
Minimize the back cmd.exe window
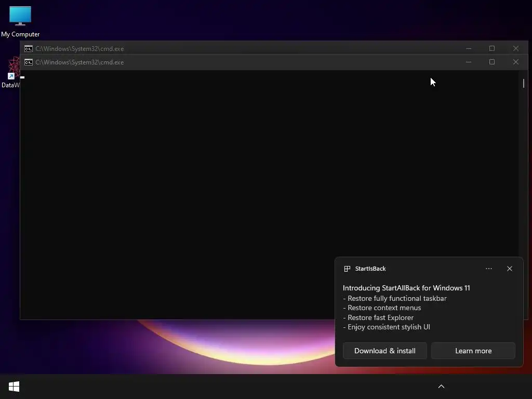pos(469,48)
